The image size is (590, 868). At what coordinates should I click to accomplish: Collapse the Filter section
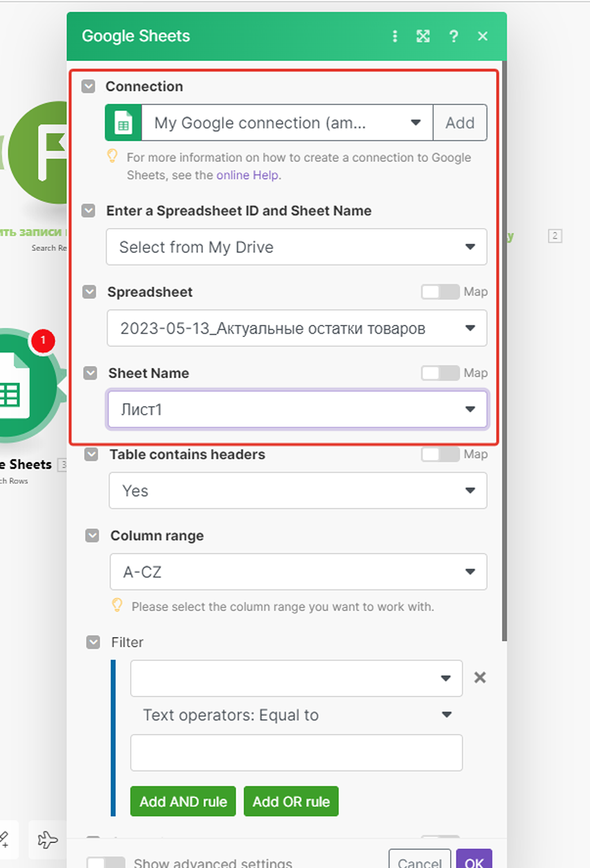tap(93, 642)
